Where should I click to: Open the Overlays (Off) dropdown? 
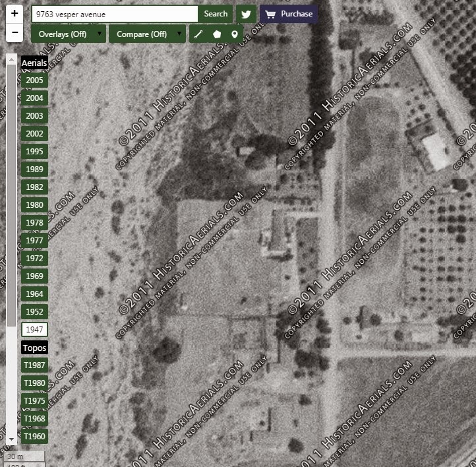[x=69, y=34]
